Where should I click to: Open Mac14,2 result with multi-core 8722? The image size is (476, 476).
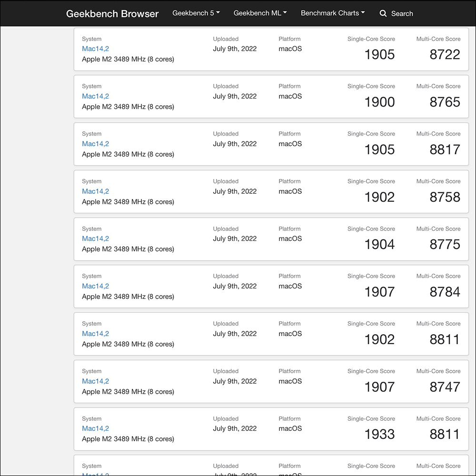pyautogui.click(x=95, y=49)
